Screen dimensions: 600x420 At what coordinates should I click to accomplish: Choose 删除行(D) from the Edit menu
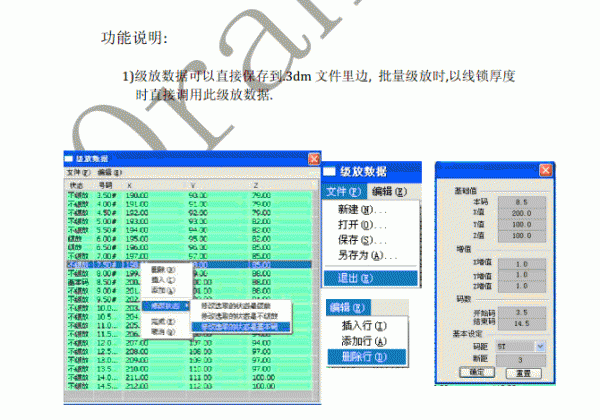click(367, 357)
